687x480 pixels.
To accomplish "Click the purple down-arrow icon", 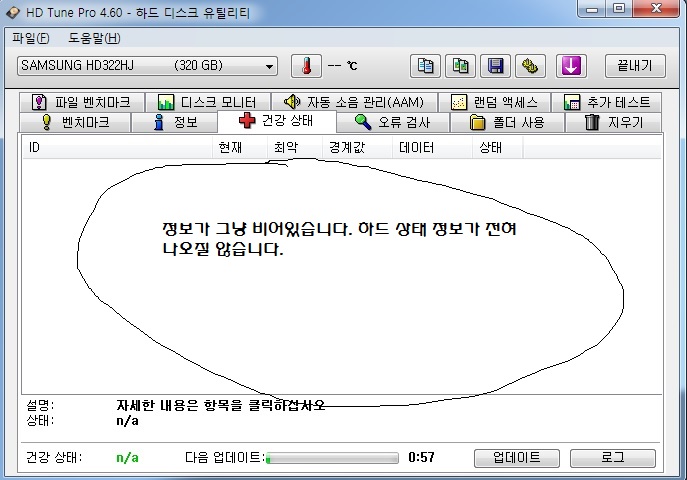I will click(x=571, y=66).
